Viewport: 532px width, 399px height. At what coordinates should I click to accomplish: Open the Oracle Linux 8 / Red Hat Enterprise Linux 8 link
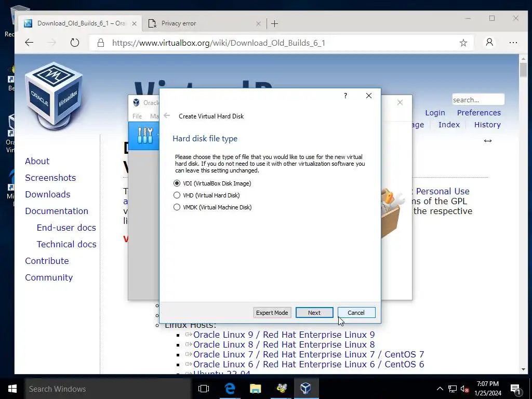pos(284,344)
